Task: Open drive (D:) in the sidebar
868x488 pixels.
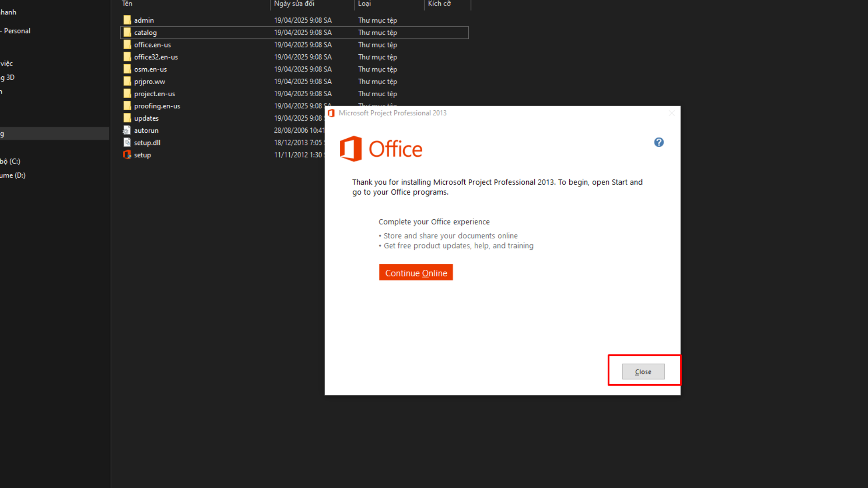Action: pos(14,175)
